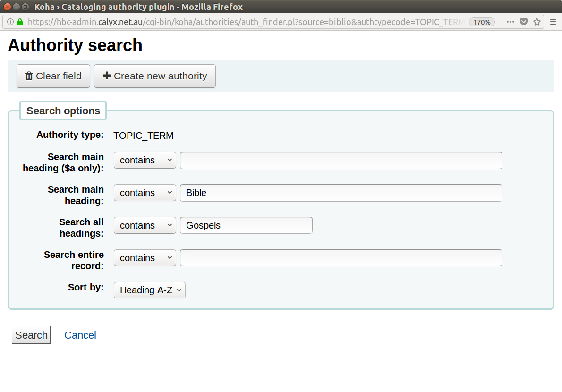Bookmark this page with star icon
The image size is (562, 392).
click(x=536, y=22)
